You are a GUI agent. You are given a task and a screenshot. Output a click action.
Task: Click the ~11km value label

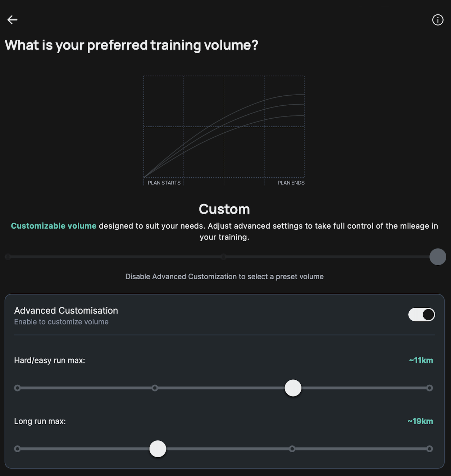tap(421, 360)
